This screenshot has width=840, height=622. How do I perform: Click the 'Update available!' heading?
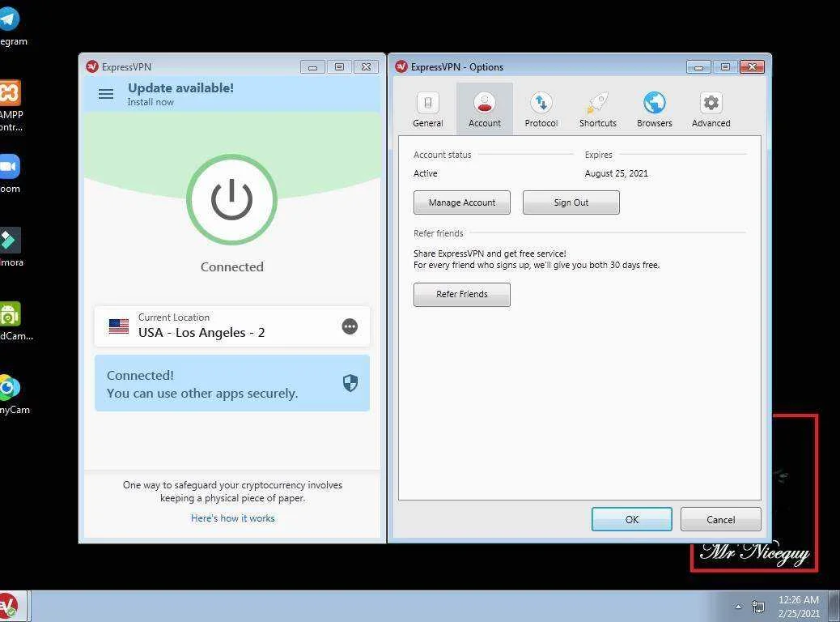(x=180, y=88)
